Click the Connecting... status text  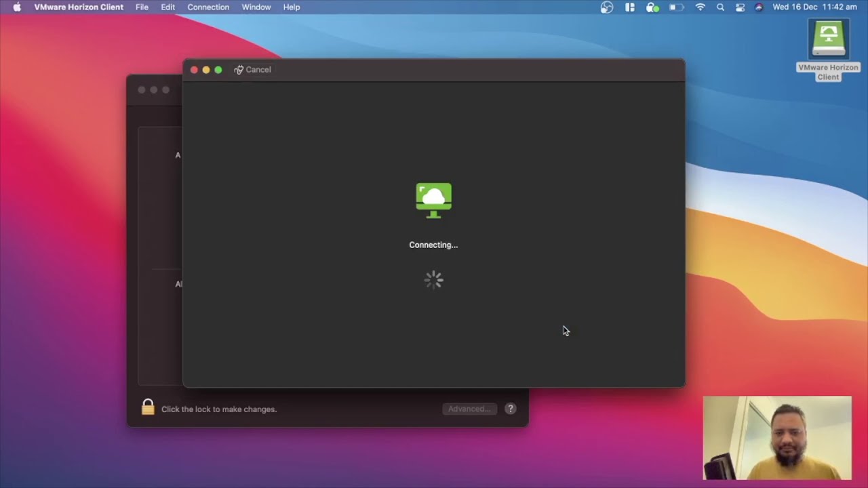tap(433, 245)
